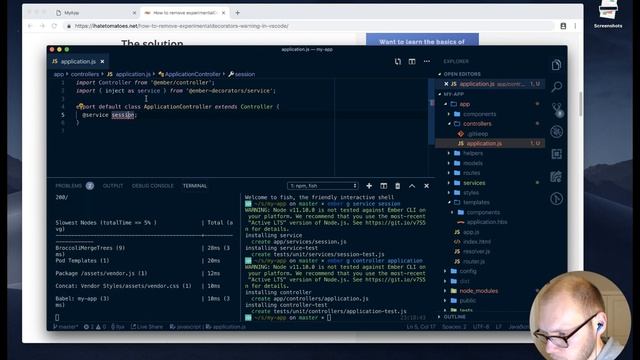Open the Source Control view icon
This screenshot has width=640, height=360.
click(x=556, y=109)
